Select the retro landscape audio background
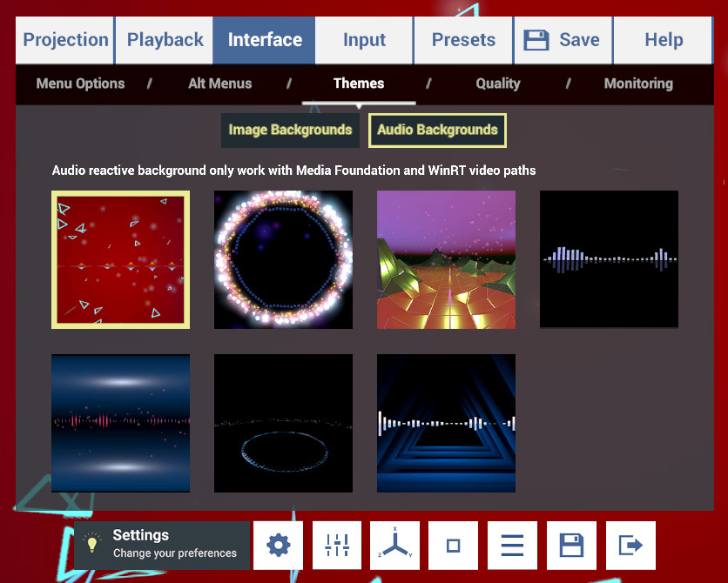 pos(446,259)
